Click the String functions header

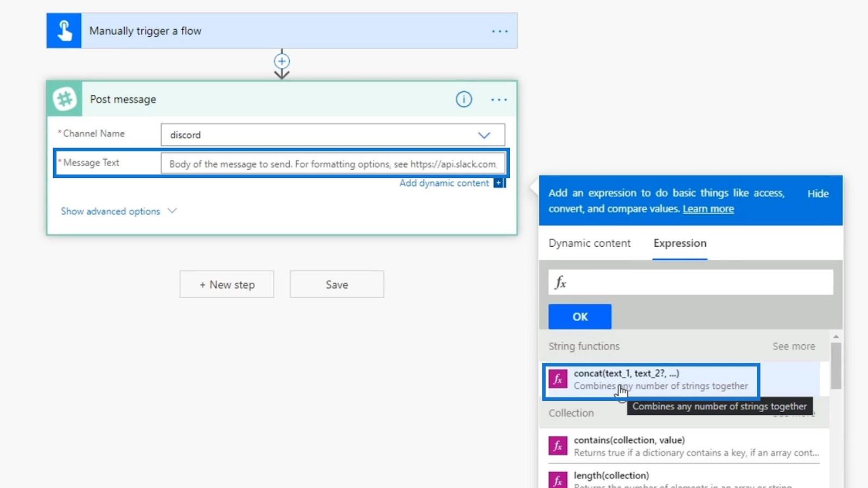584,346
